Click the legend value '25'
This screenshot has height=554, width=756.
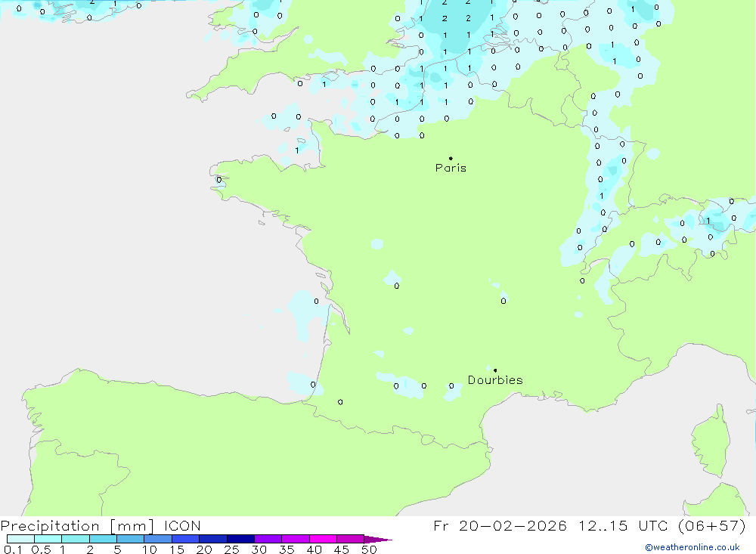231,549
